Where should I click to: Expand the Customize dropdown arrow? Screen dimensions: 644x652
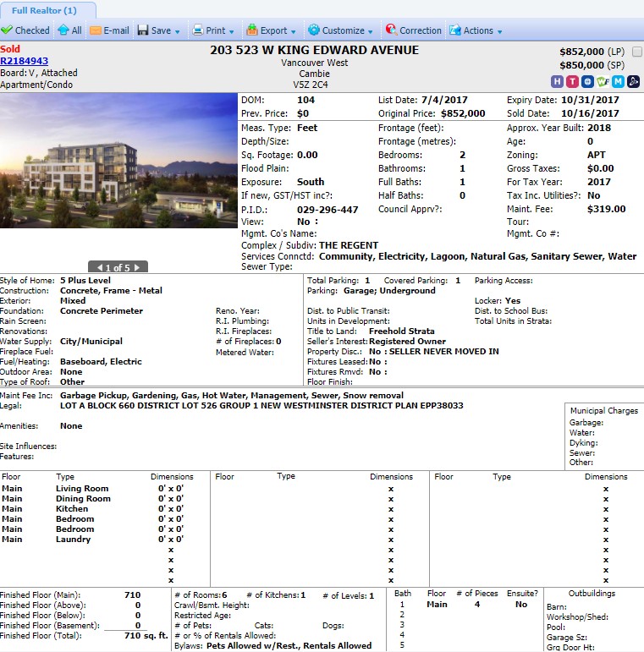[x=371, y=31]
